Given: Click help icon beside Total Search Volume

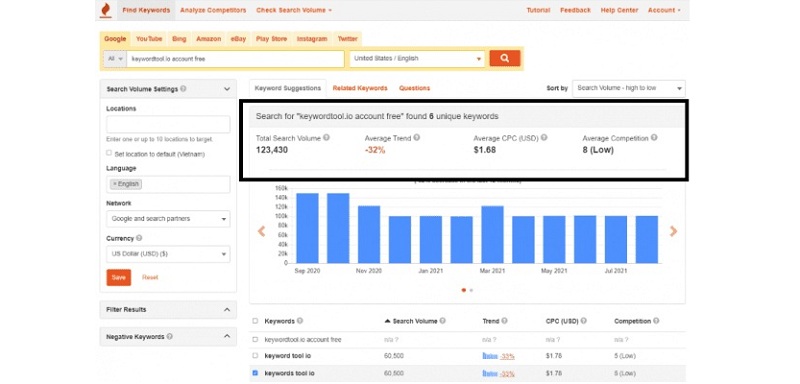Looking at the screenshot, I should click(x=326, y=138).
